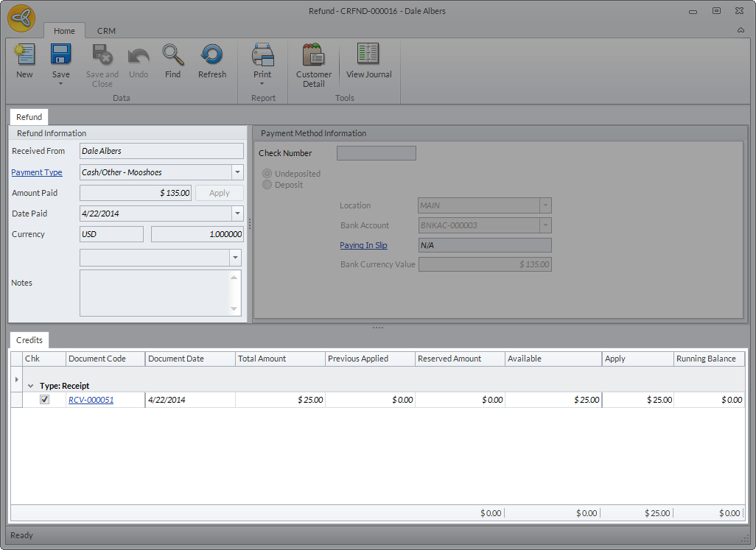Open the Print report icon
The width and height of the screenshot is (756, 550).
pyautogui.click(x=262, y=55)
